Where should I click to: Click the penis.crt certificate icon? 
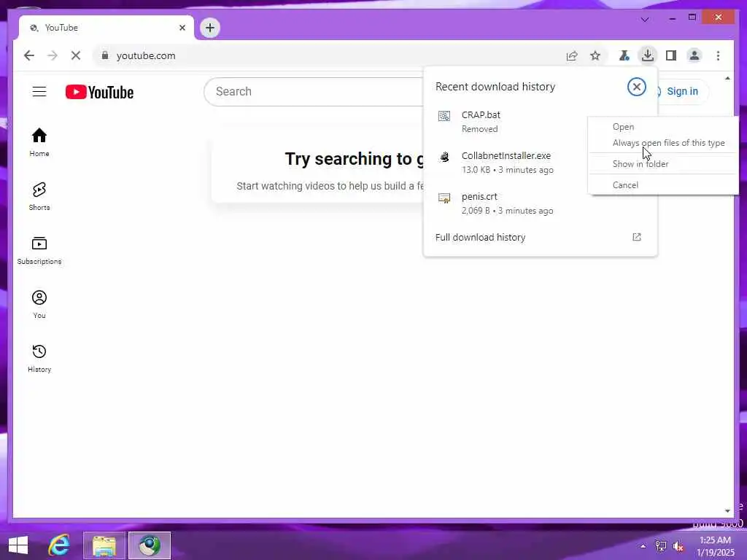[444, 198]
